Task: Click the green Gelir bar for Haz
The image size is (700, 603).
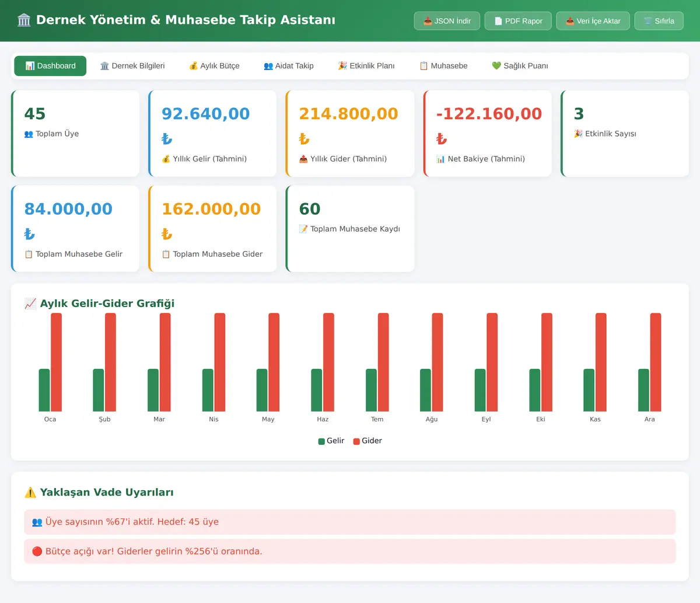Action: click(317, 390)
